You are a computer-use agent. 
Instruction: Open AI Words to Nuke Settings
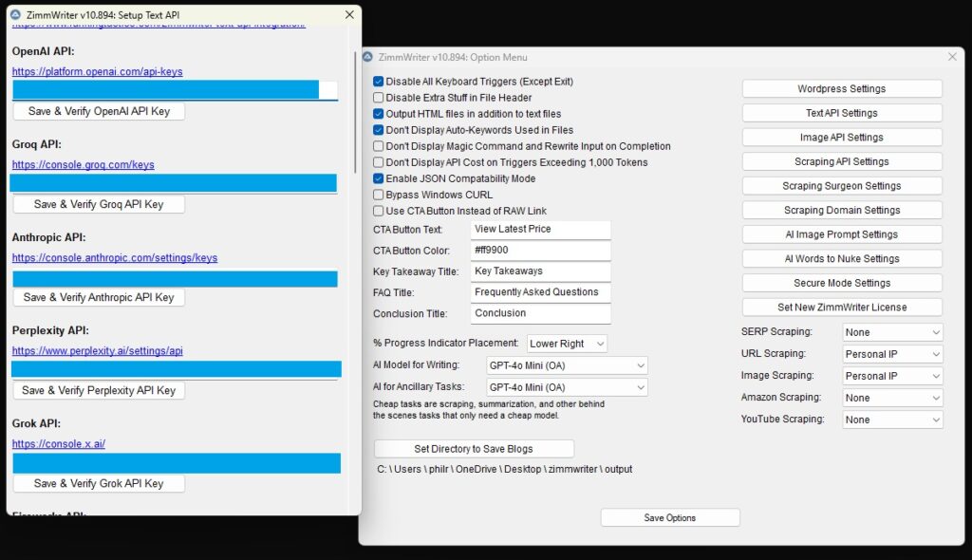(x=842, y=258)
